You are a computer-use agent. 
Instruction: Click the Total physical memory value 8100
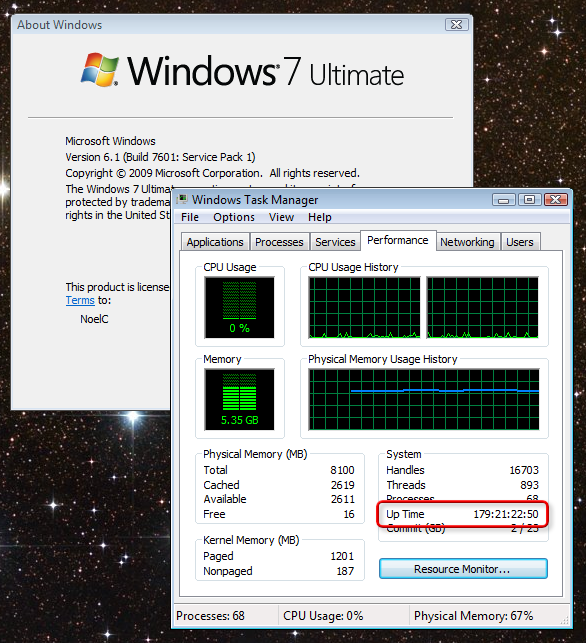point(342,470)
